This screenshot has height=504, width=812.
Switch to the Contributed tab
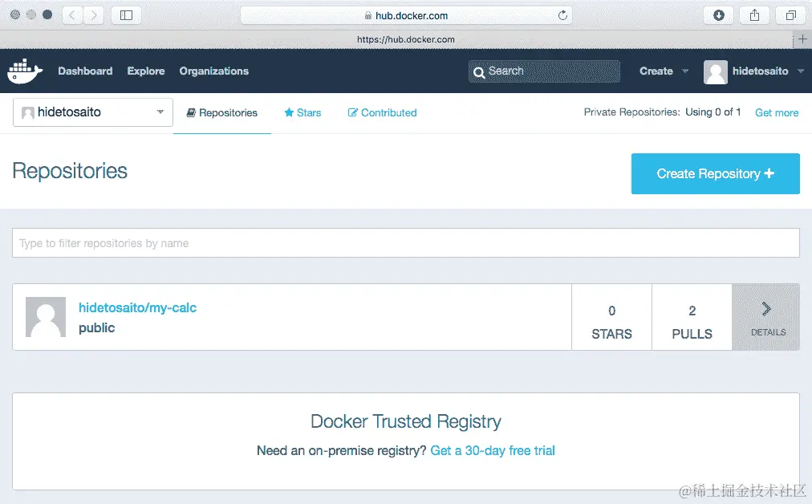point(382,112)
